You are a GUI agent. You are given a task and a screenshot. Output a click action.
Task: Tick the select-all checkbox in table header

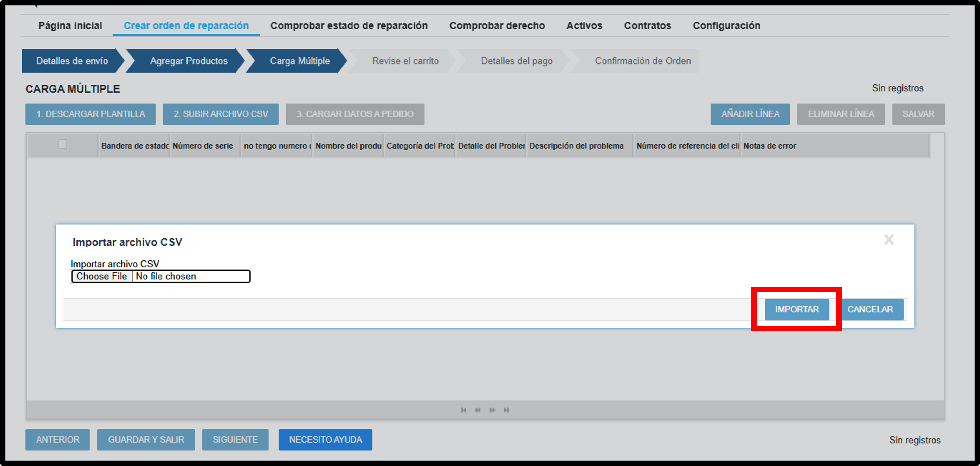62,144
